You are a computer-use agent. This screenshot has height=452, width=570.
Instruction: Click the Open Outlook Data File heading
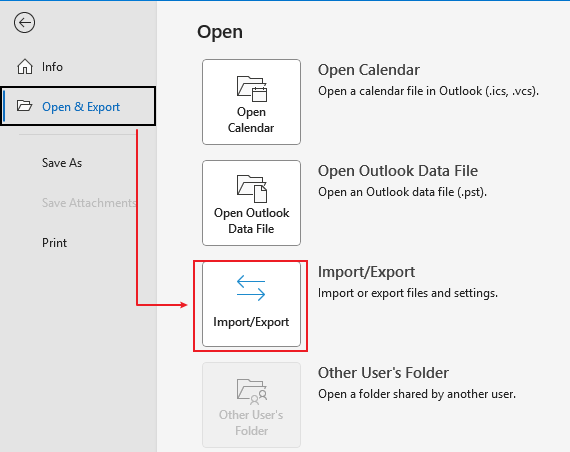pos(398,171)
